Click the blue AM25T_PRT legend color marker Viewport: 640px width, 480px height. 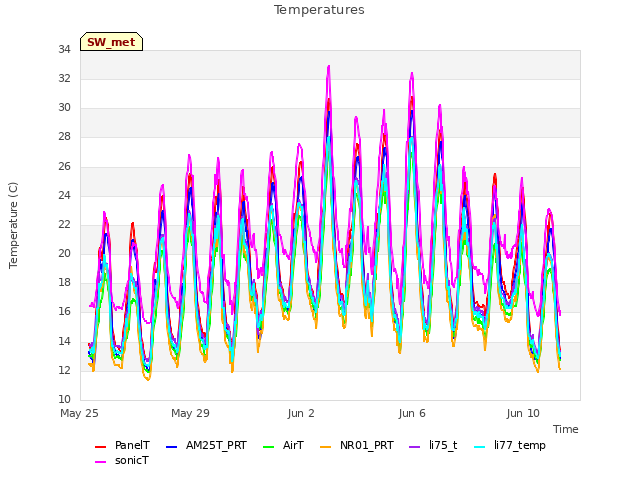[171, 447]
